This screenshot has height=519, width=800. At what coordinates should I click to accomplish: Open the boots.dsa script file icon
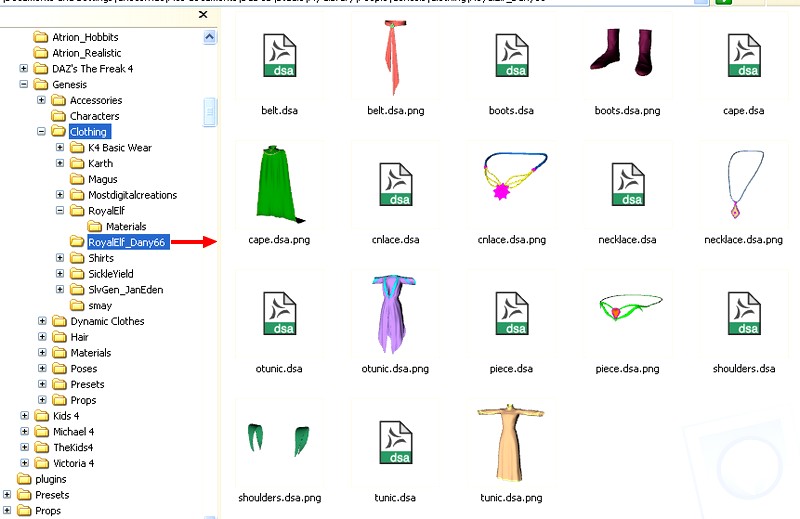click(512, 55)
